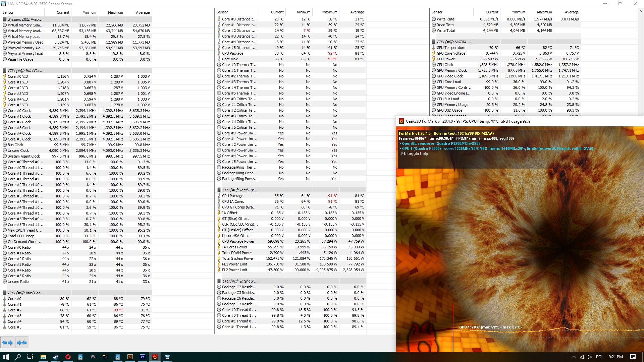Select the GPU [#]: NVIDIA section header

tap(506, 42)
